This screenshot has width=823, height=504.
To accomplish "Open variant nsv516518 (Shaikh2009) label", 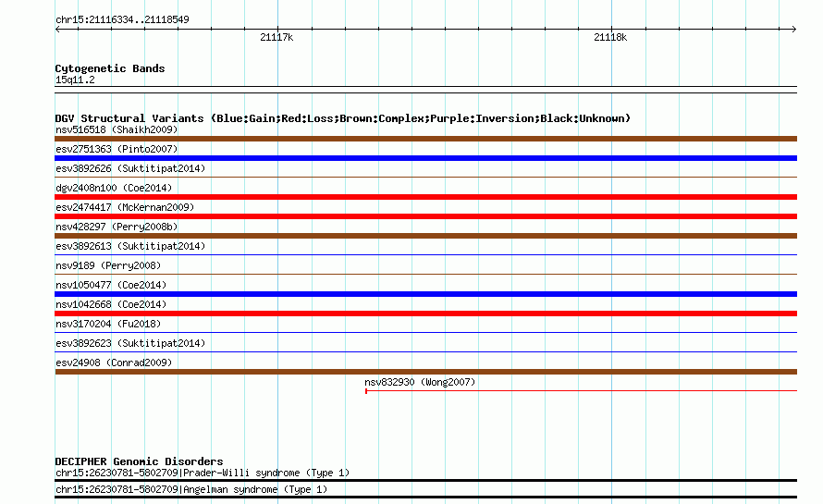I will coord(117,129).
